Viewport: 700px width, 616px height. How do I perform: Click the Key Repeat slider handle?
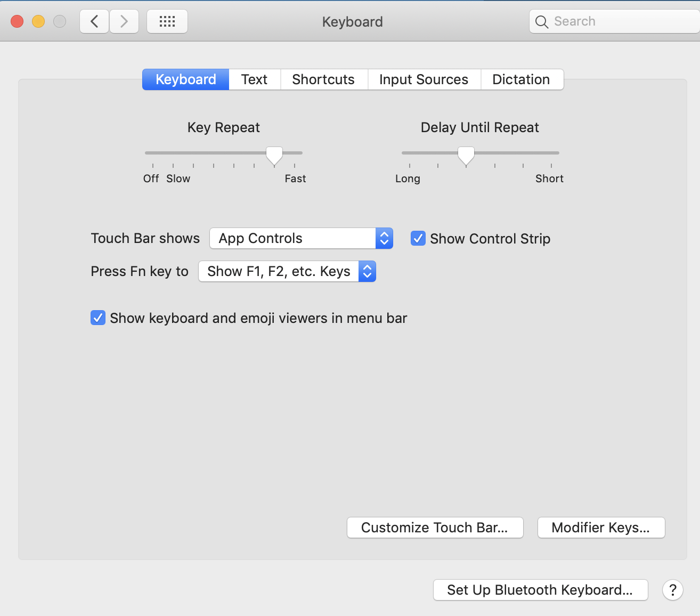pyautogui.click(x=274, y=156)
